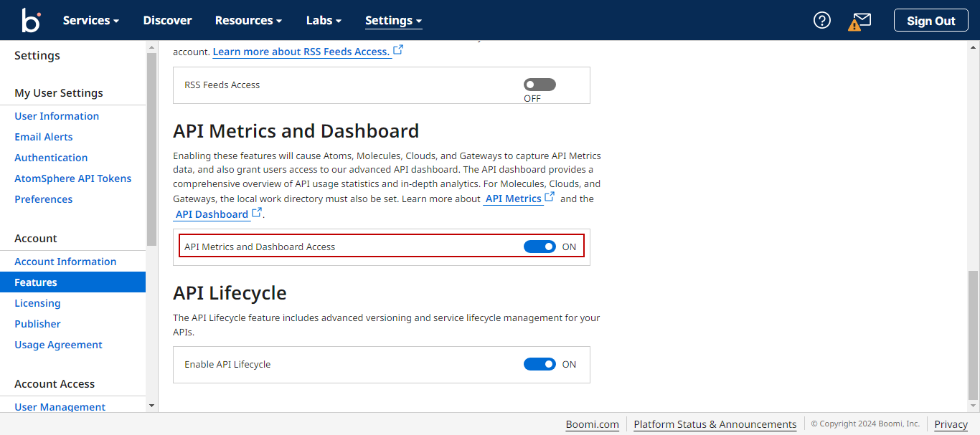
Task: Click the API Lifecycle heading
Action: point(230,293)
